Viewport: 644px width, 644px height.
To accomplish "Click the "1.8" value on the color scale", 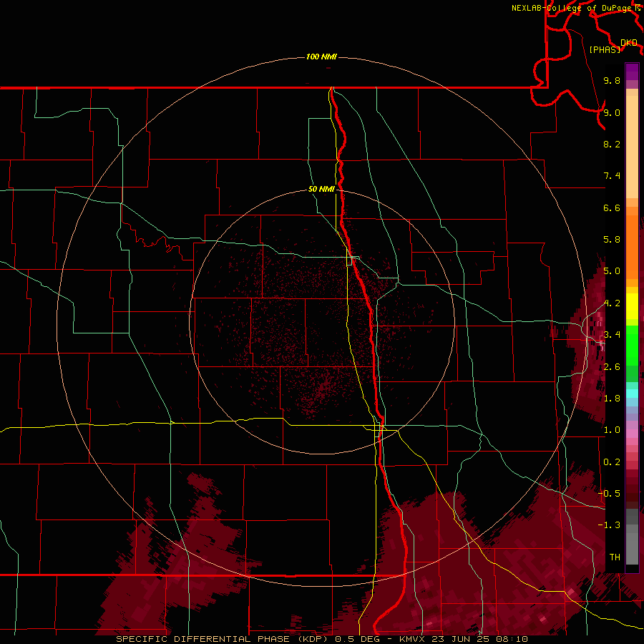I will click(x=612, y=399).
